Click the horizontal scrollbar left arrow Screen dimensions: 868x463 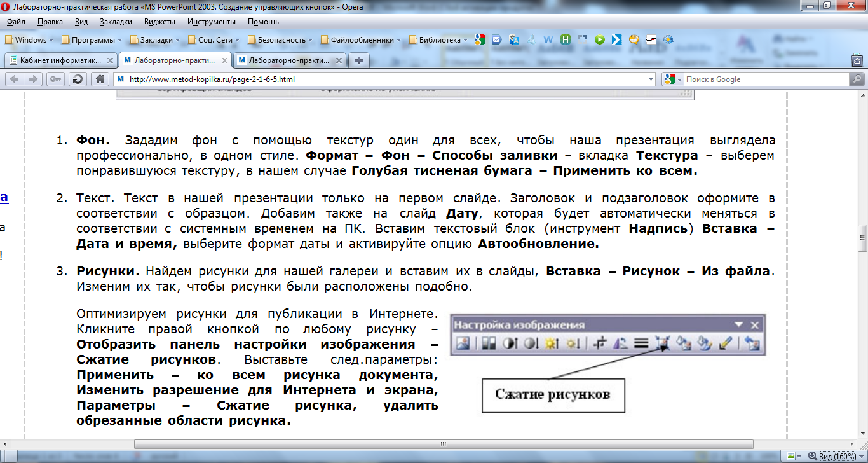point(5,443)
